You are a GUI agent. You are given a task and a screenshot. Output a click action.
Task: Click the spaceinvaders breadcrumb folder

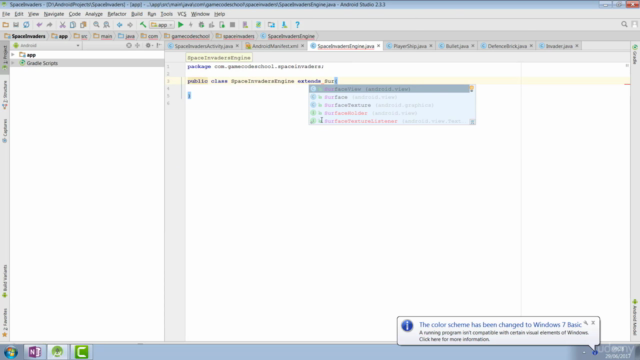point(235,36)
